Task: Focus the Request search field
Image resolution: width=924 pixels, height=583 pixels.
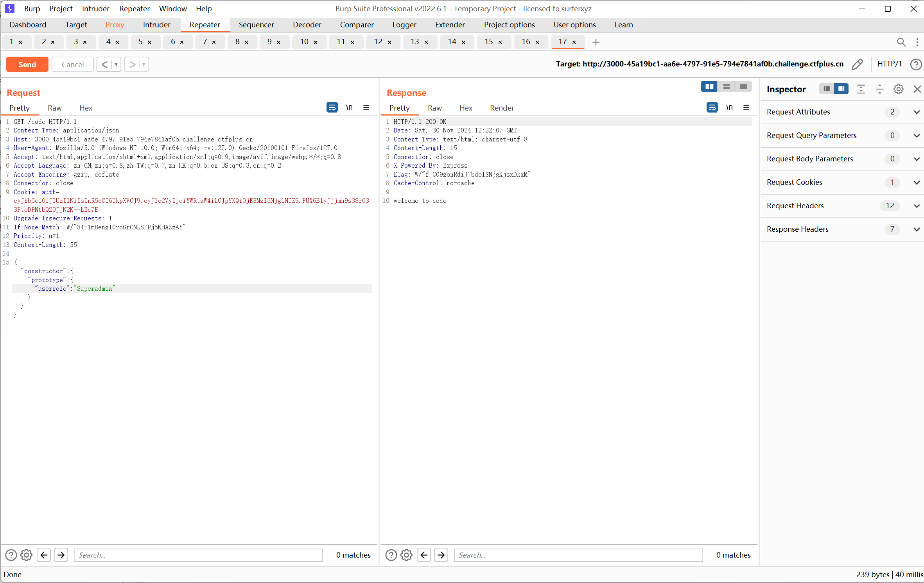Action: (x=198, y=555)
